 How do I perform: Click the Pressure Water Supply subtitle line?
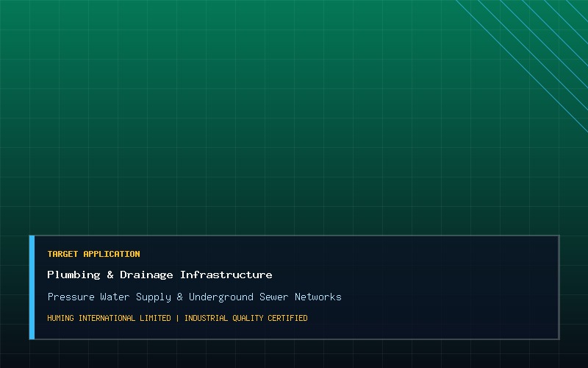pos(194,297)
